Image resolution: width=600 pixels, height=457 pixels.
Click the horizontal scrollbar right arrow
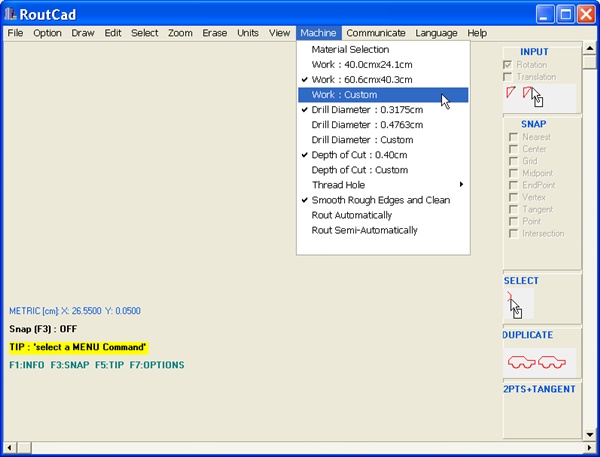click(590, 447)
